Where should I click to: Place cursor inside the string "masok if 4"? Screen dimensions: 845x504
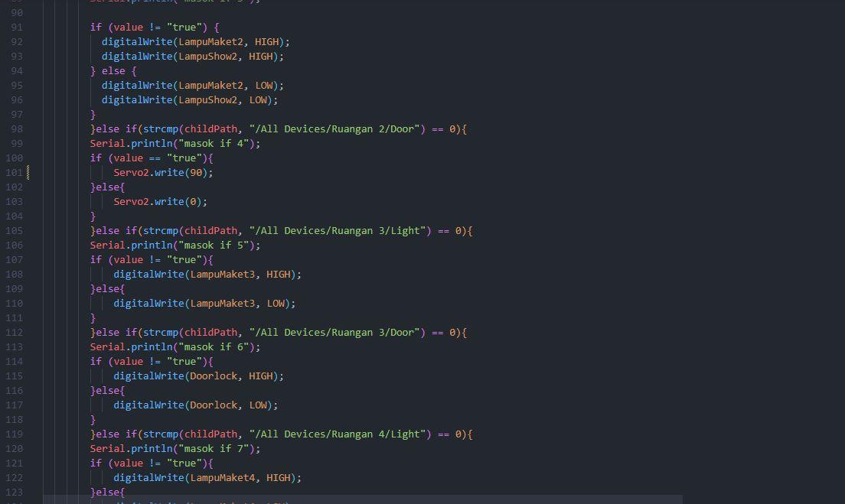coord(214,143)
